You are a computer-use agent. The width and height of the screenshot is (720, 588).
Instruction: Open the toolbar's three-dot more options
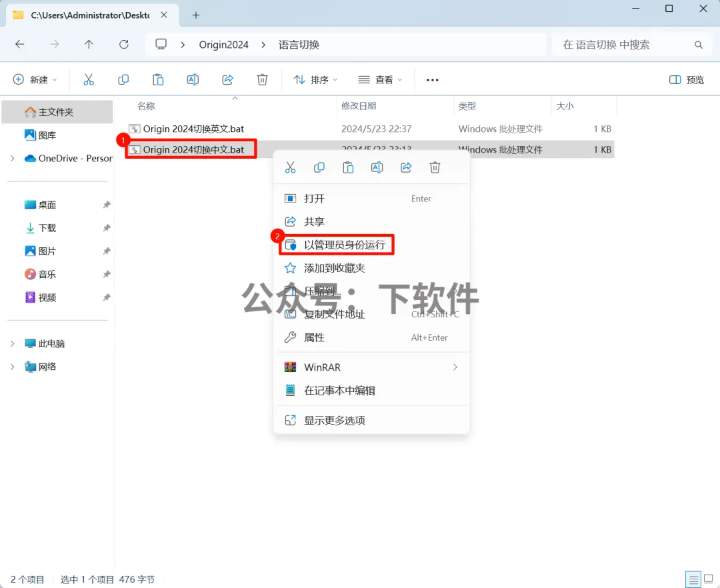click(433, 80)
